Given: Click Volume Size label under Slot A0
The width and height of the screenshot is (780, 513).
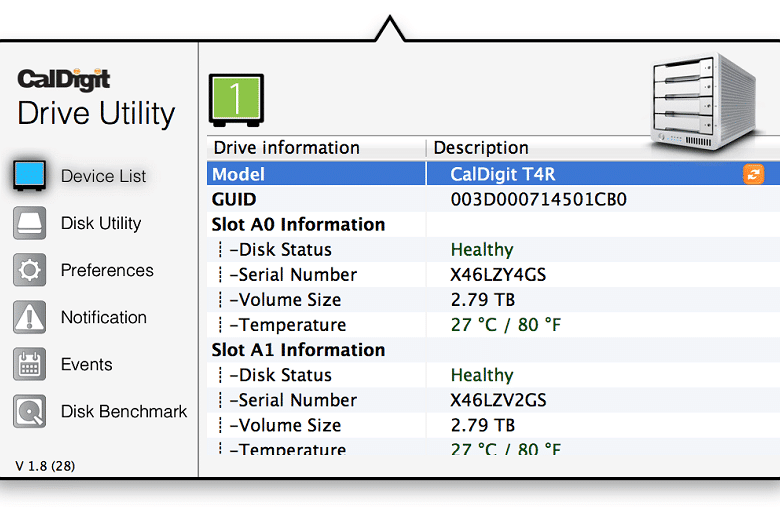Looking at the screenshot, I should [286, 300].
